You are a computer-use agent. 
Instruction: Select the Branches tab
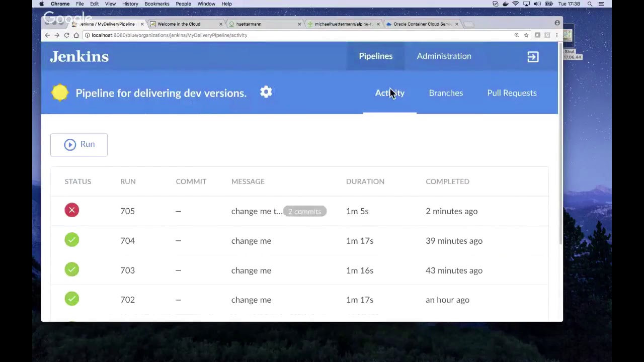446,93
